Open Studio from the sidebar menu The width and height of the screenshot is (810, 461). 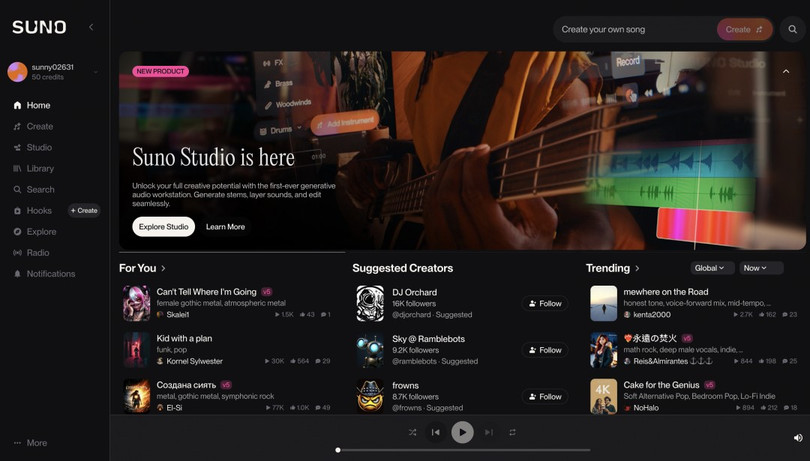click(x=39, y=148)
